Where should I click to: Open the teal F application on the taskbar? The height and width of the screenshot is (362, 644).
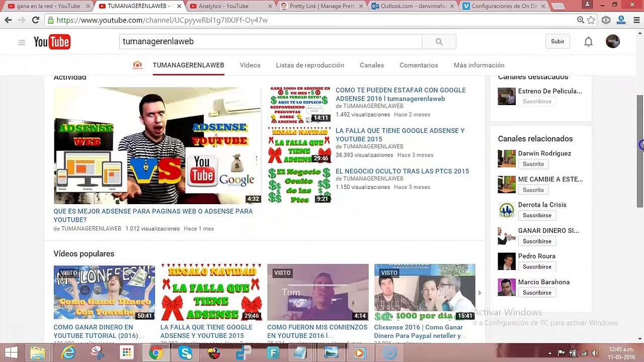pyautogui.click(x=273, y=353)
